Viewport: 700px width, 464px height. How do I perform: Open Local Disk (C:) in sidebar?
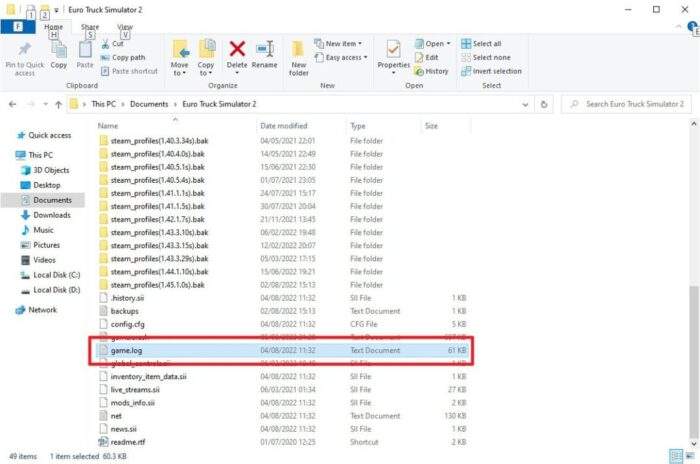tap(50, 275)
